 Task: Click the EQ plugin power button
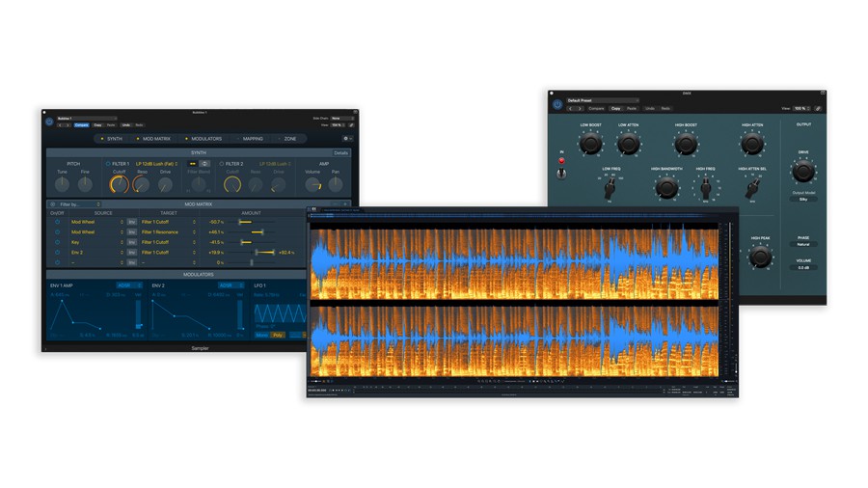(556, 104)
